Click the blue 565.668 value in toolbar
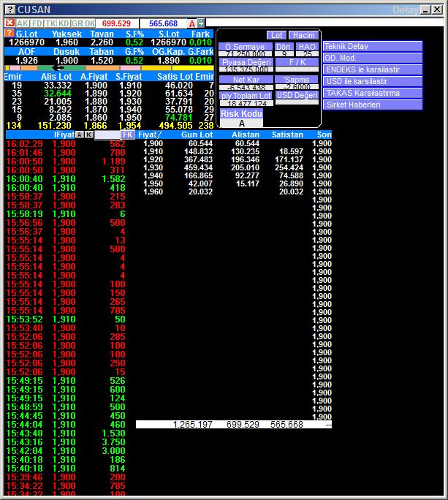The image size is (448, 500). tap(163, 23)
